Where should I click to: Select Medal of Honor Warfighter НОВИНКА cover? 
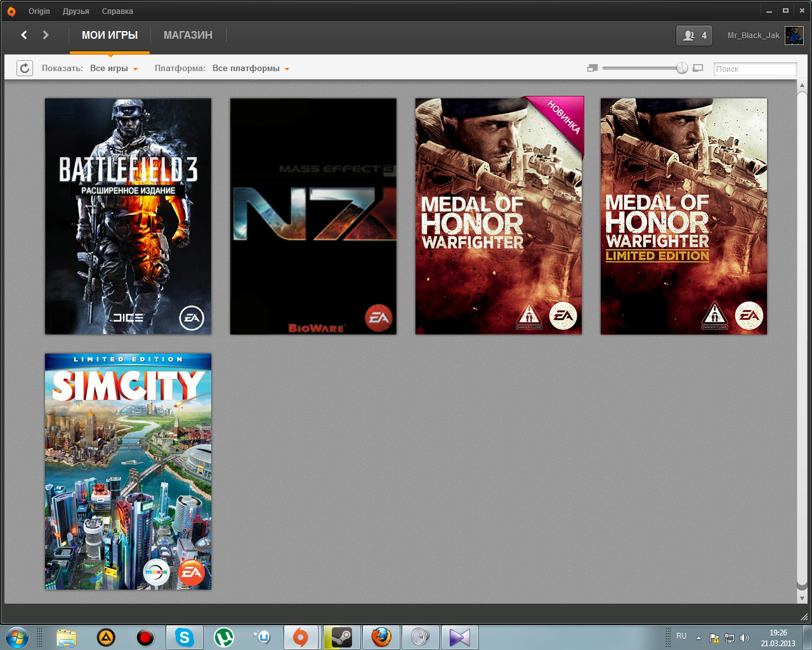coord(499,216)
